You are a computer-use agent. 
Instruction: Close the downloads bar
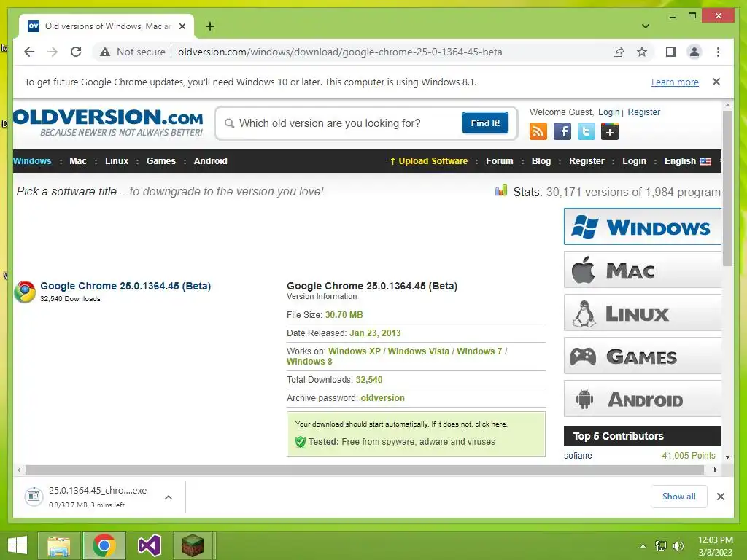coord(720,497)
